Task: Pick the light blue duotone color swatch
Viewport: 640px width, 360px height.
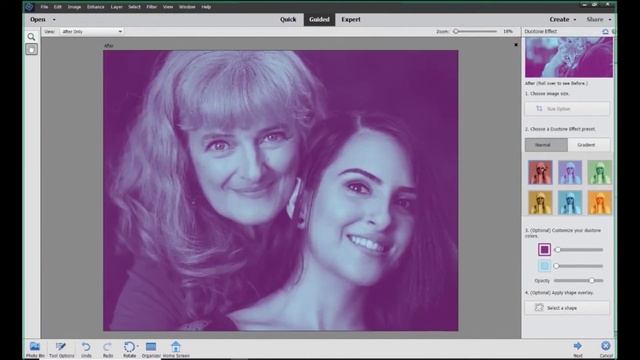Action: tap(544, 266)
